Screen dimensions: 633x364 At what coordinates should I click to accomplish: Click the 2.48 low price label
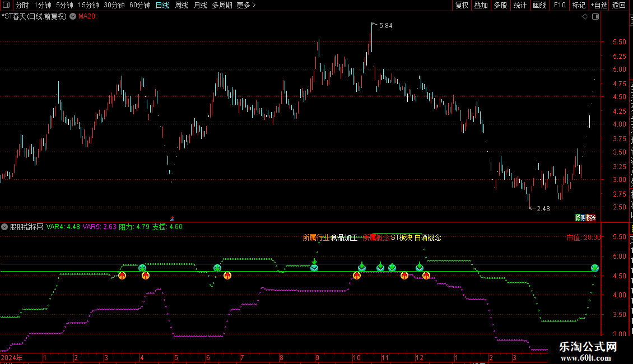pos(543,209)
